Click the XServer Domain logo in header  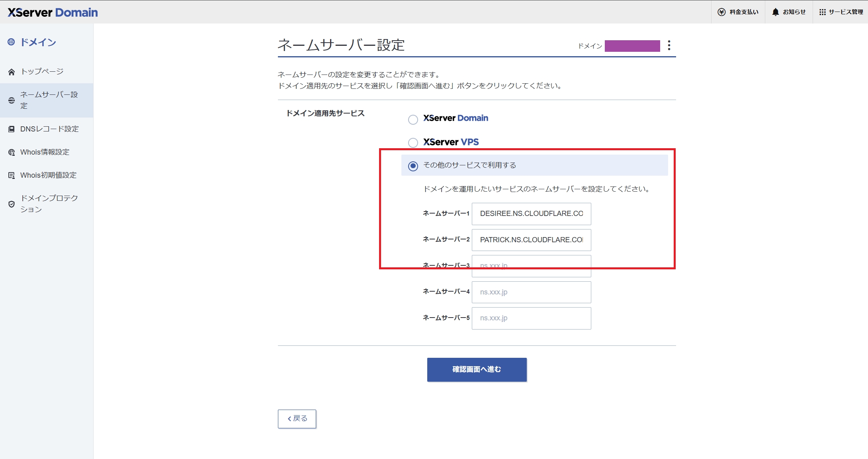click(x=53, y=12)
